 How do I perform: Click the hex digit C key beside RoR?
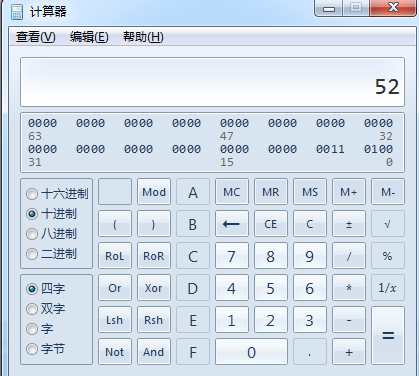[x=193, y=256]
